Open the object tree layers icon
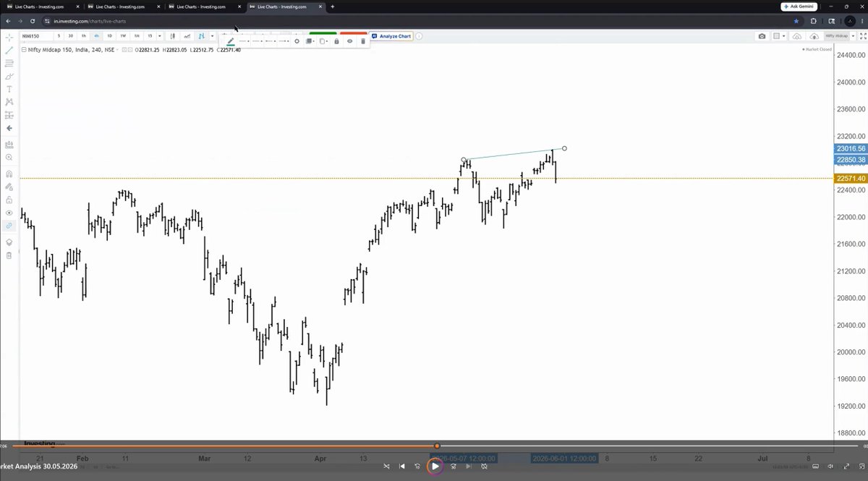 coord(9,242)
